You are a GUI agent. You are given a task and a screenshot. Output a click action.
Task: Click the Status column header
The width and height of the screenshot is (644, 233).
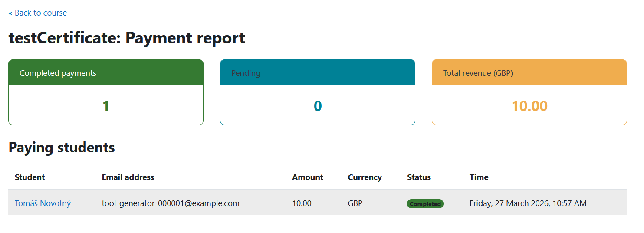click(419, 177)
